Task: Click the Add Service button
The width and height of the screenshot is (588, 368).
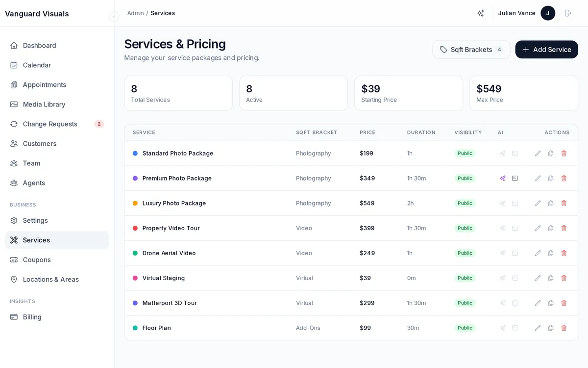Action: pyautogui.click(x=546, y=50)
